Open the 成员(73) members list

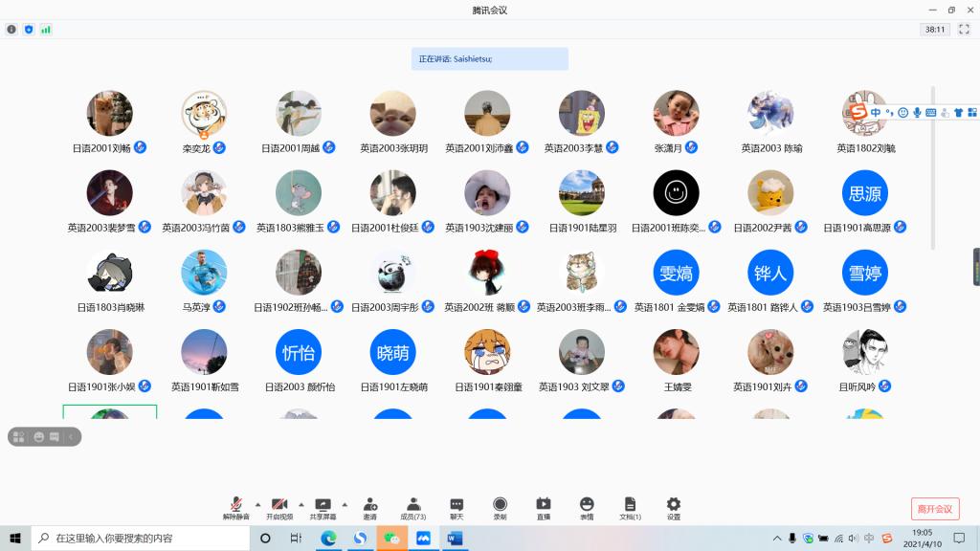click(413, 508)
